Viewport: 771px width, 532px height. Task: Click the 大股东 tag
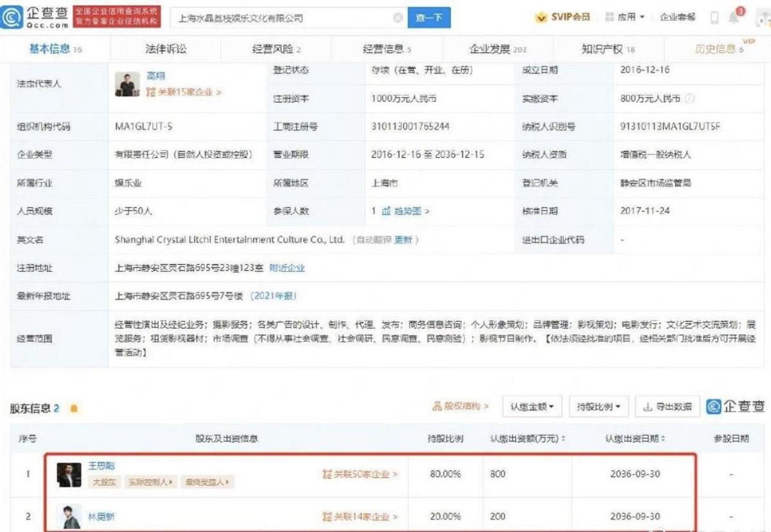(104, 481)
